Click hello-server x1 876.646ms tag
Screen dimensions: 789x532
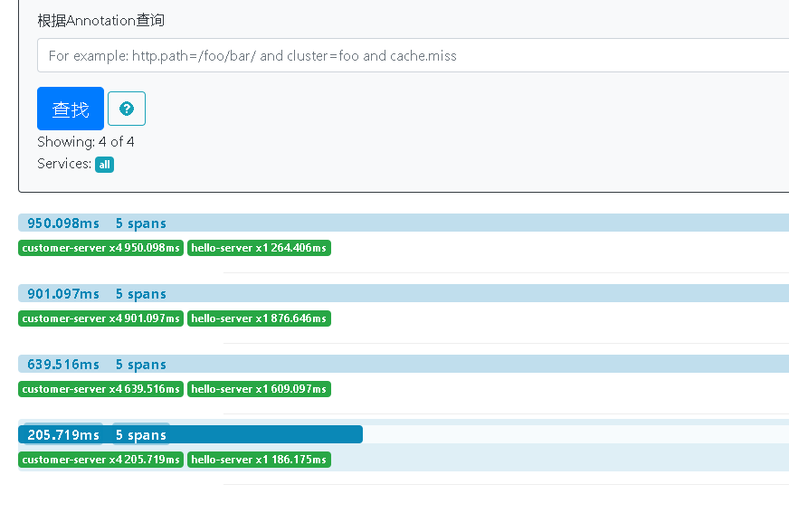click(x=259, y=318)
